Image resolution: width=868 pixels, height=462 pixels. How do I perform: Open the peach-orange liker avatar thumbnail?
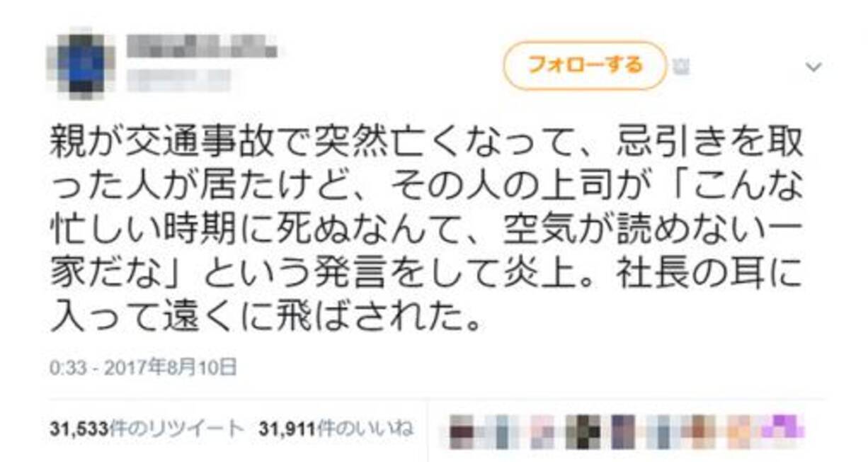pos(741,431)
